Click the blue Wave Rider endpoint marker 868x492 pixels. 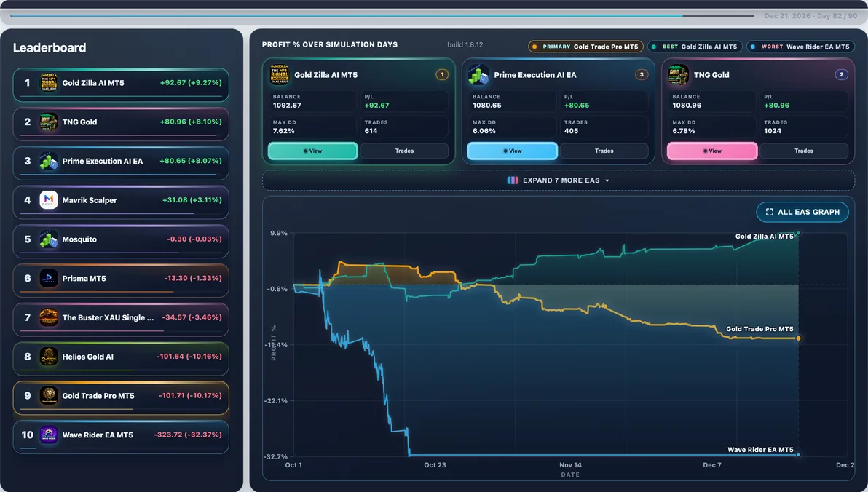(798, 455)
